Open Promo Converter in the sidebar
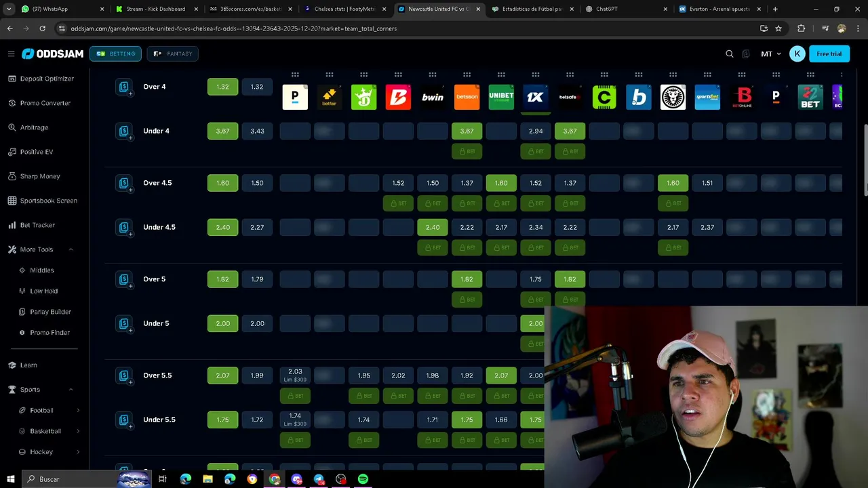This screenshot has width=868, height=488. pyautogui.click(x=45, y=103)
